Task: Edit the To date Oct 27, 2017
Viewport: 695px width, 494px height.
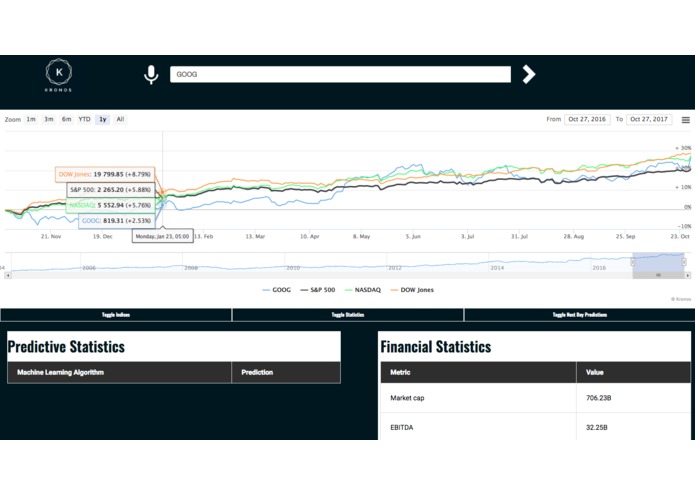Action: pyautogui.click(x=649, y=119)
